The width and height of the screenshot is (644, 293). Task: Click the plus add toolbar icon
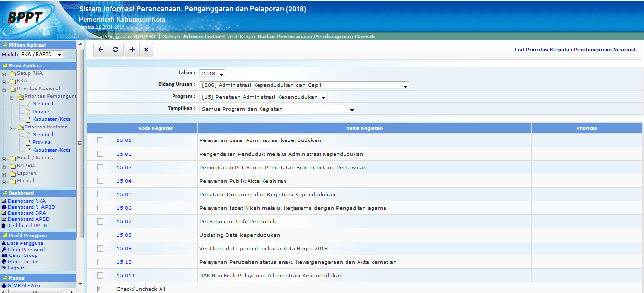click(132, 50)
